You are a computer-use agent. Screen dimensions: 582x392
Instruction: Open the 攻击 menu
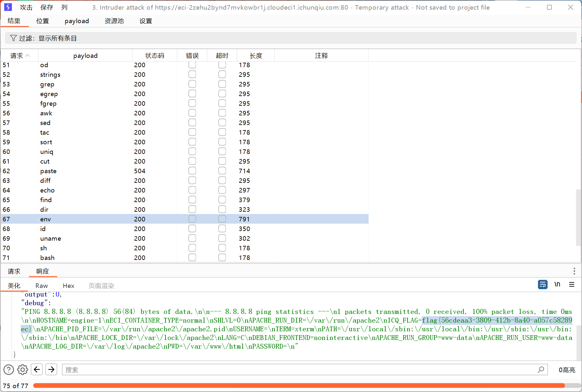26,7
